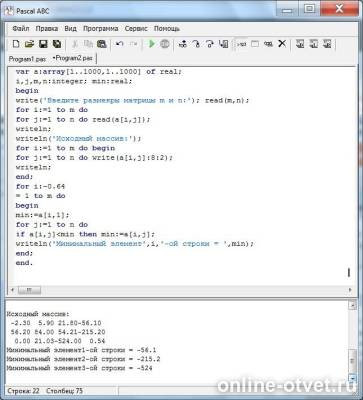This screenshot has height=400, width=363.
Task: Click first window-layout icon in right group
Action: (x=300, y=44)
